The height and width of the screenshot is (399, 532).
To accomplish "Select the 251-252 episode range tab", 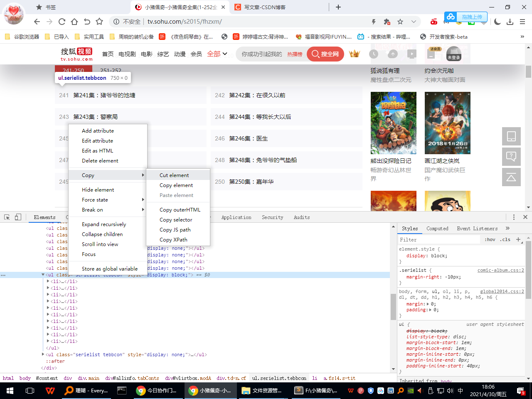I will [111, 71].
